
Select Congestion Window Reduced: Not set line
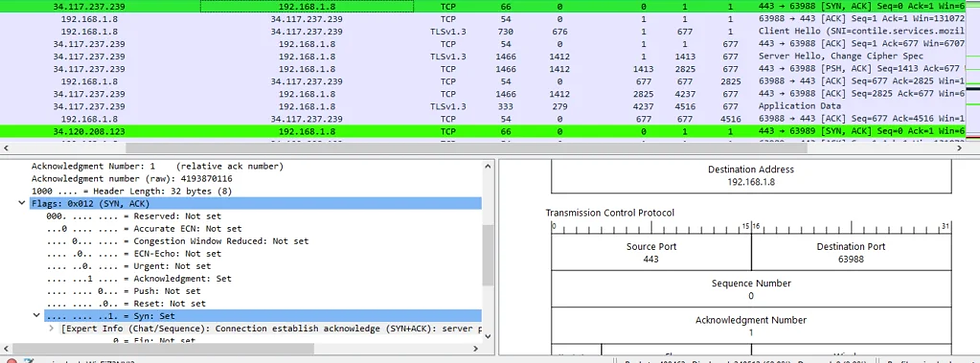[x=178, y=241]
